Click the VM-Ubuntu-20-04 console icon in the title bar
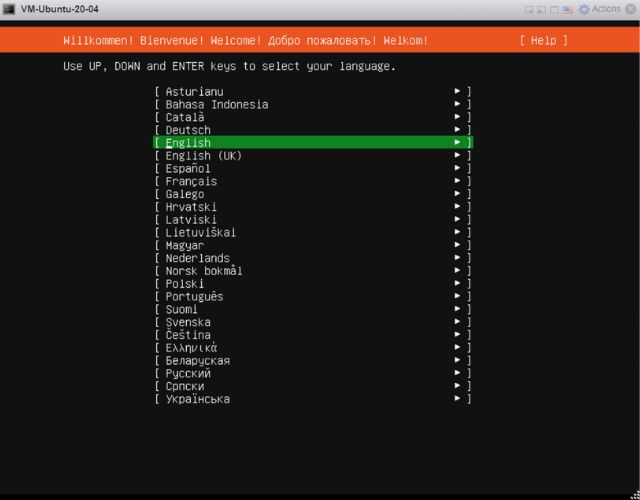The height and width of the screenshot is (500, 640). click(x=9, y=9)
